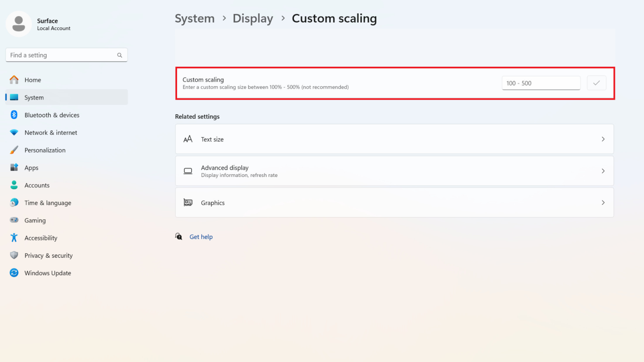Click the Privacy & security shield icon

[x=14, y=255]
